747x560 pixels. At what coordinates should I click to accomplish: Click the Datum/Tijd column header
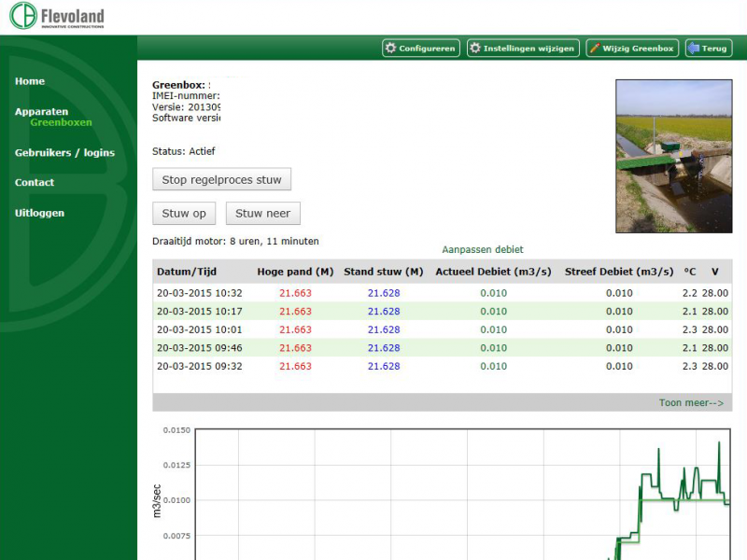click(188, 272)
